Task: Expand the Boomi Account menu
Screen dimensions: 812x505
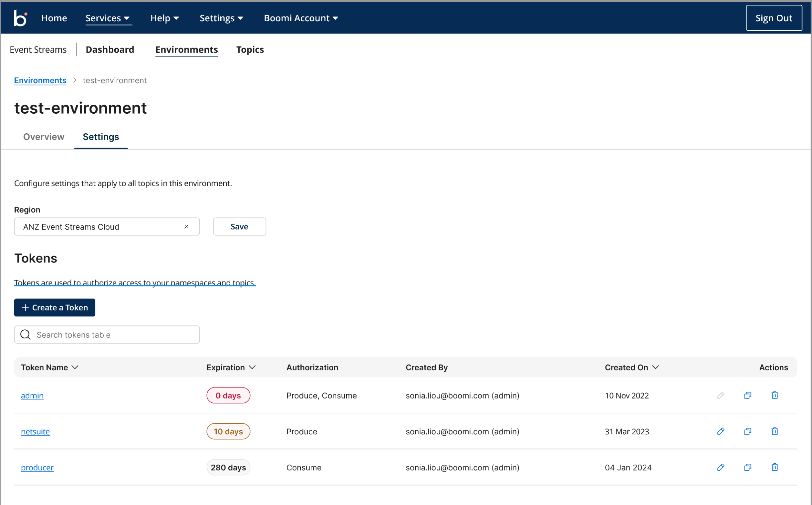Action: [x=301, y=18]
